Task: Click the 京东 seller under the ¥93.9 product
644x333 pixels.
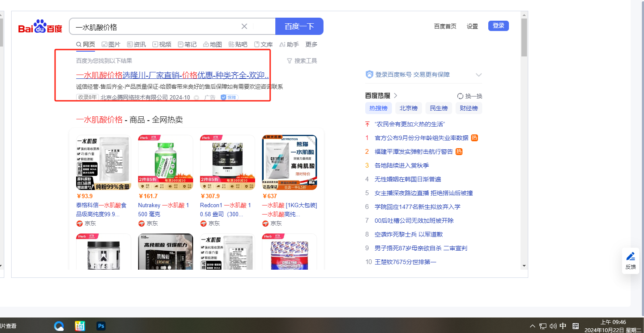Action: point(86,224)
